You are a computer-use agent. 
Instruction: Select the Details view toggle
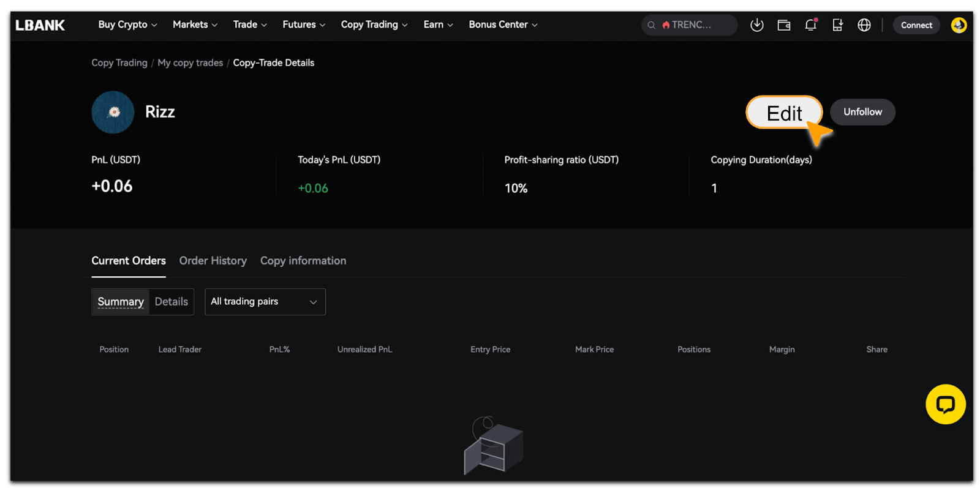pyautogui.click(x=171, y=302)
